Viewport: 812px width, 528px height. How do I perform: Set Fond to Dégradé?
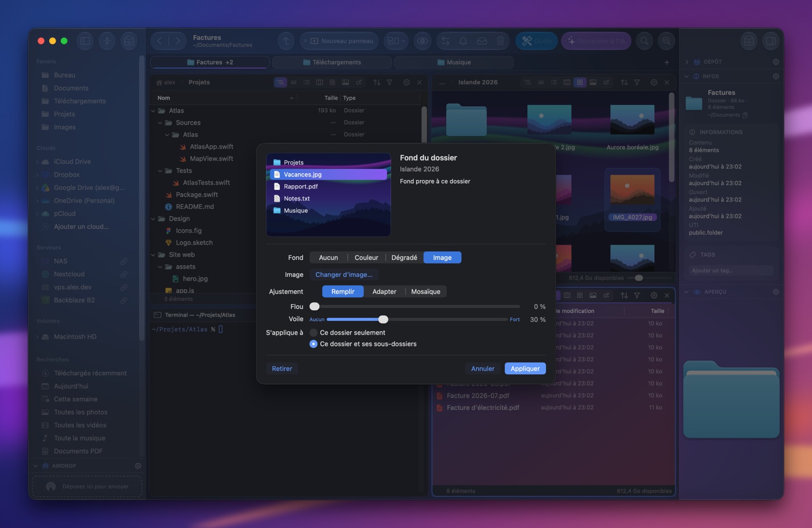pyautogui.click(x=404, y=258)
